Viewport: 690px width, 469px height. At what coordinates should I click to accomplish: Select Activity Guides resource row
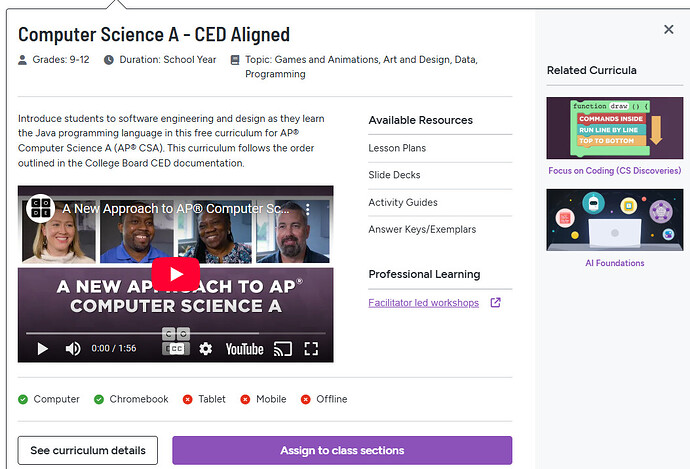pyautogui.click(x=440, y=202)
